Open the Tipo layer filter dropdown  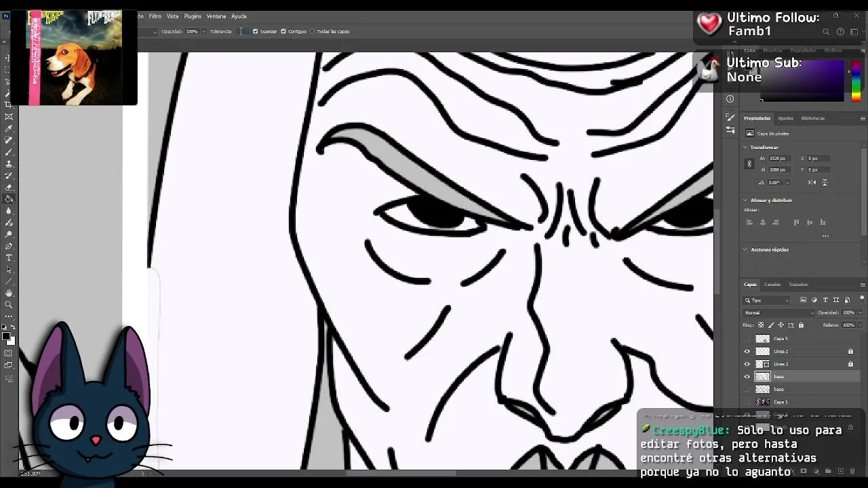click(x=767, y=300)
